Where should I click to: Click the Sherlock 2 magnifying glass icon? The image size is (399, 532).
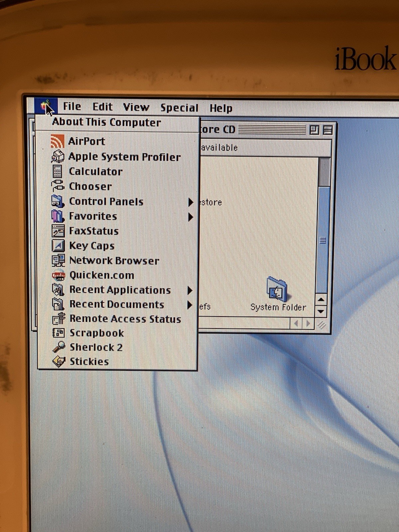(x=59, y=347)
